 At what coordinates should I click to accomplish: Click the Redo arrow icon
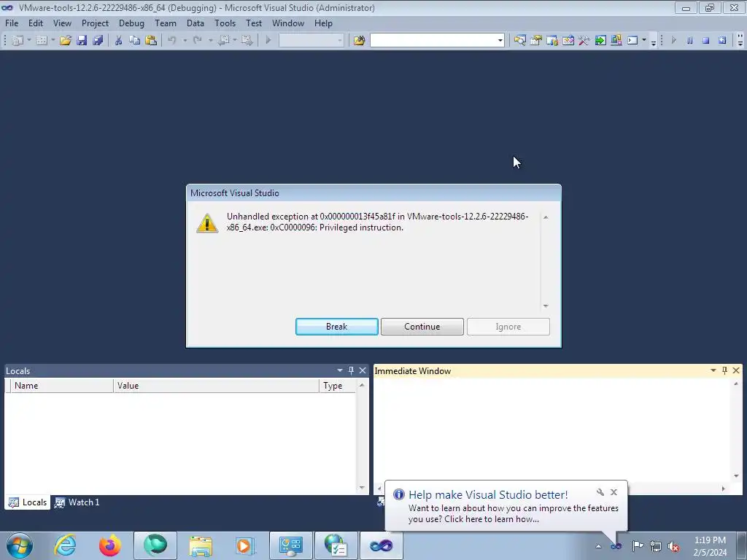197,41
